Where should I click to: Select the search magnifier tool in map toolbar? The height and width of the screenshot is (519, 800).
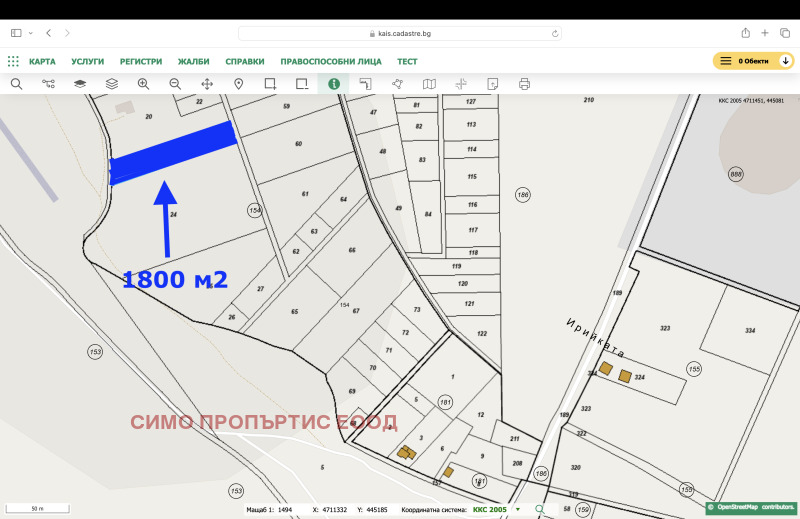click(17, 84)
